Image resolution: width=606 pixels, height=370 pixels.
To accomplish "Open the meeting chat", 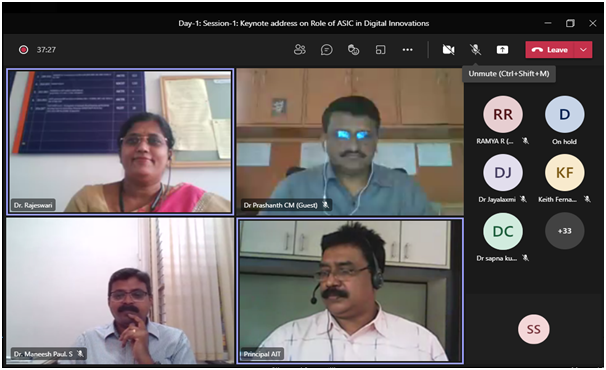I will pyautogui.click(x=327, y=49).
